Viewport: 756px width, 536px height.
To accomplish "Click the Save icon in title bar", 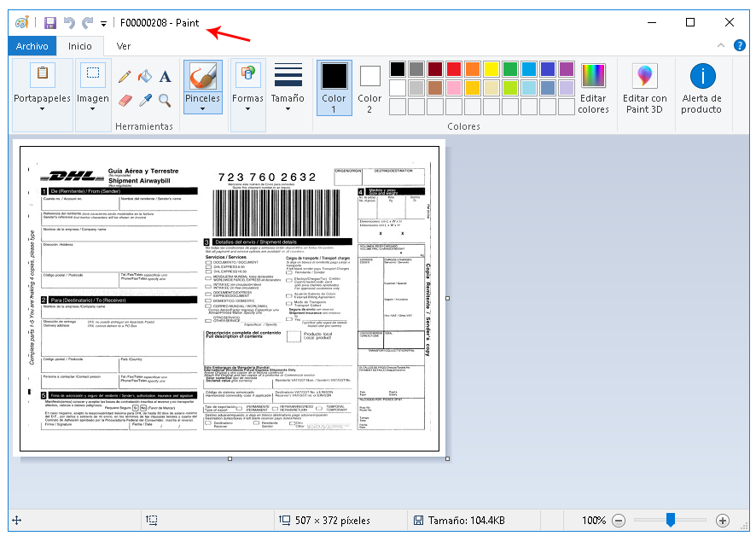I will pyautogui.click(x=50, y=23).
